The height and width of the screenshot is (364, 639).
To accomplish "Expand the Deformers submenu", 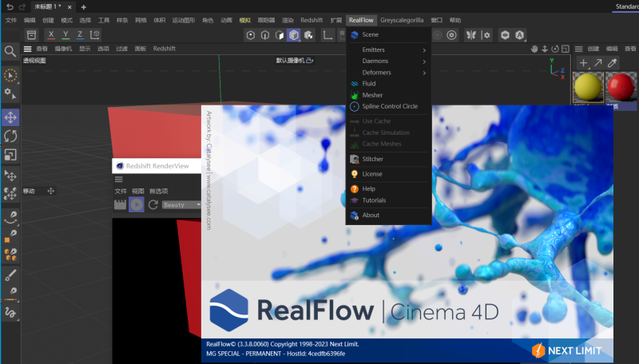I will tap(389, 73).
